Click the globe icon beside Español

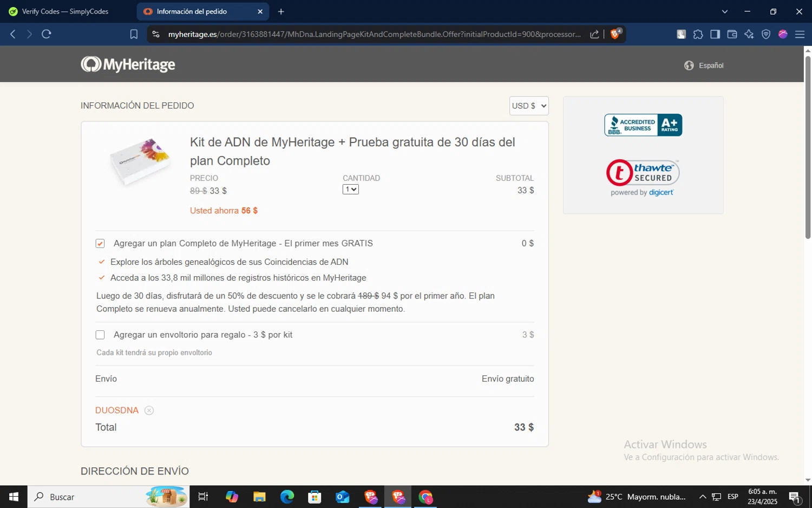click(689, 66)
